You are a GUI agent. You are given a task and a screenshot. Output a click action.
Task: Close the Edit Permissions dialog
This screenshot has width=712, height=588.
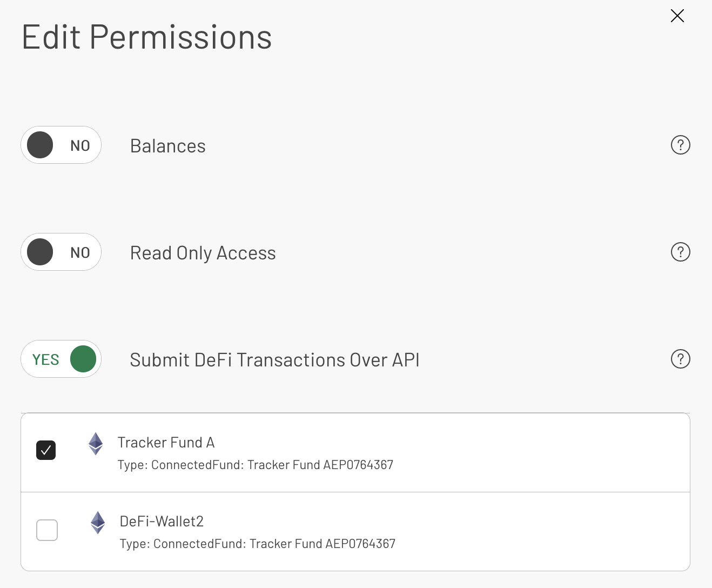tap(677, 16)
